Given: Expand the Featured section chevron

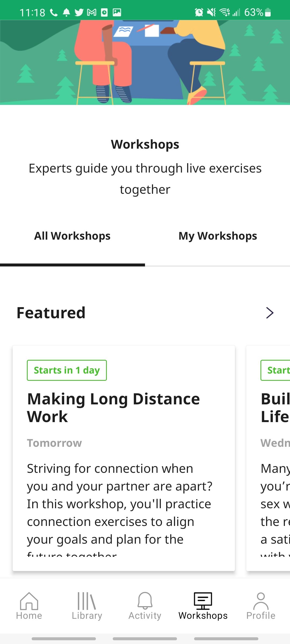Looking at the screenshot, I should [x=270, y=313].
